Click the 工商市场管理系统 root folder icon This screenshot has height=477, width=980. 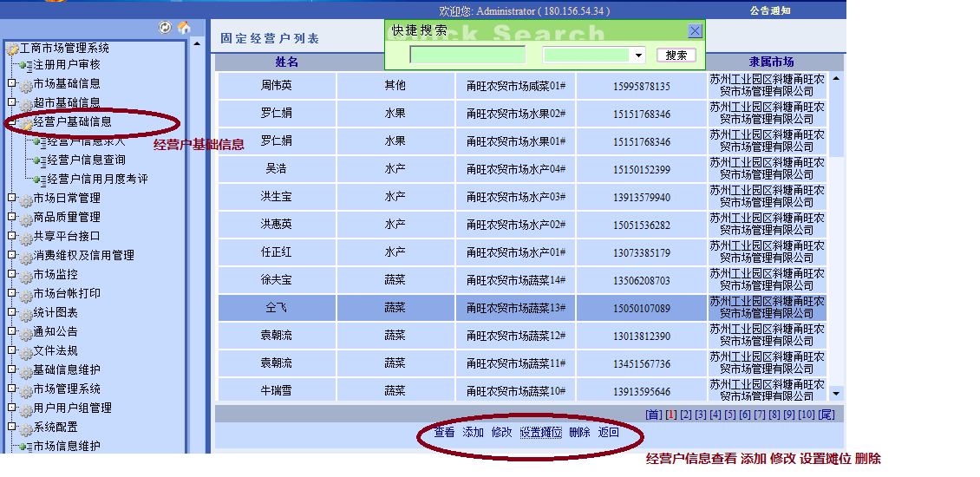click(12, 49)
